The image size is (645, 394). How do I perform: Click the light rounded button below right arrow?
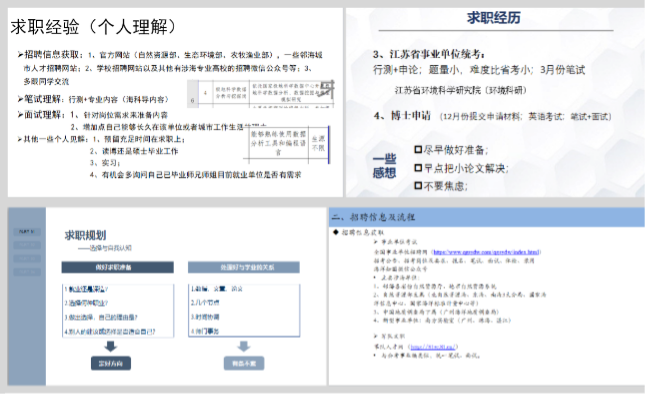coord(244,364)
